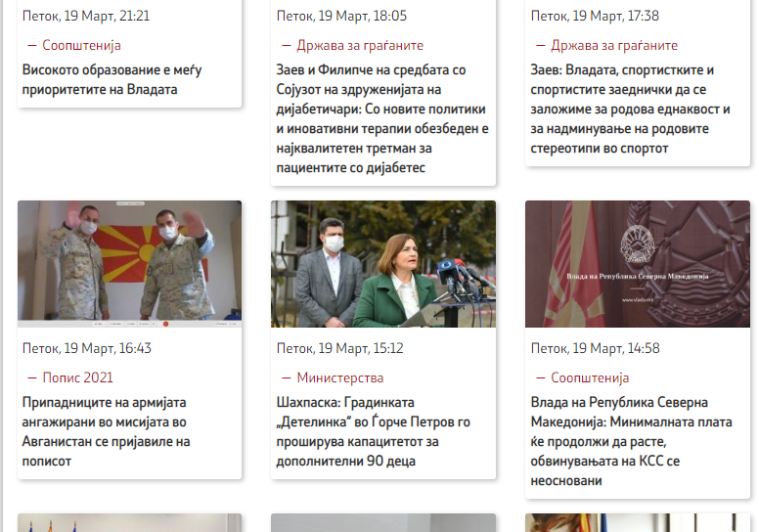The height and width of the screenshot is (532, 759).
Task: Click the date Петок, 19 Март, 15:12
Action: coord(339,348)
